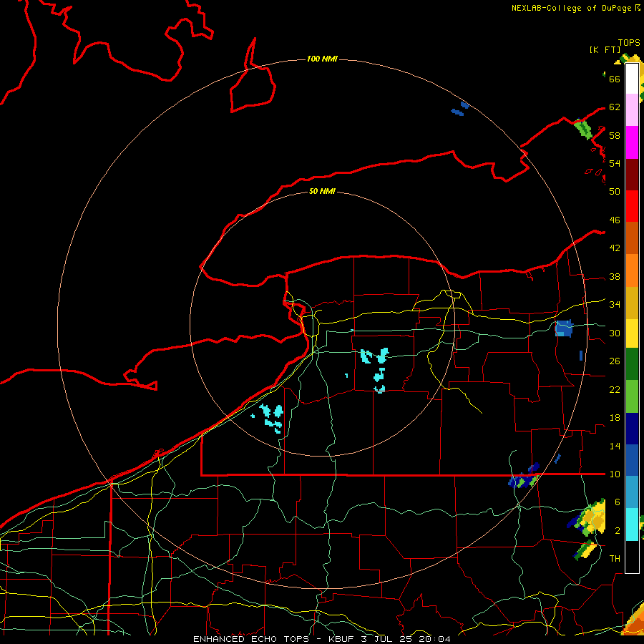Pick the light green color scale swatch
This screenshot has width=644, height=644.
tap(632, 396)
